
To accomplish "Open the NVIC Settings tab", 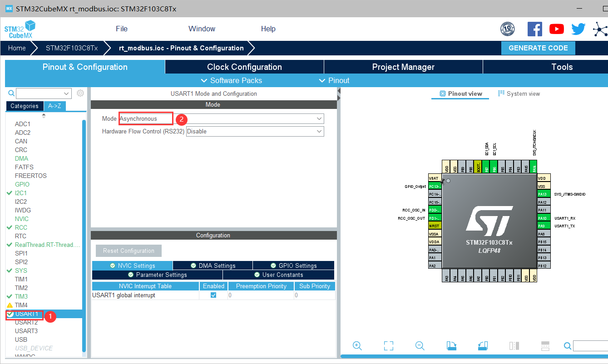I will [132, 266].
